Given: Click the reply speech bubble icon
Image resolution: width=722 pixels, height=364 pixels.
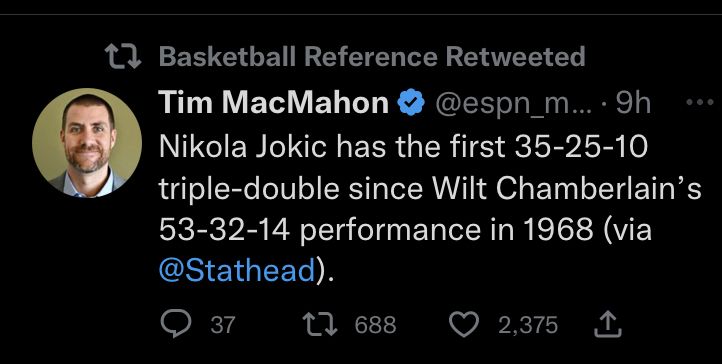Looking at the screenshot, I should (x=175, y=324).
